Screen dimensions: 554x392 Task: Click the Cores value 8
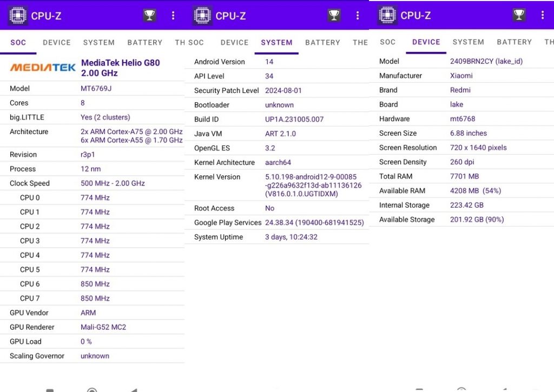coord(83,103)
